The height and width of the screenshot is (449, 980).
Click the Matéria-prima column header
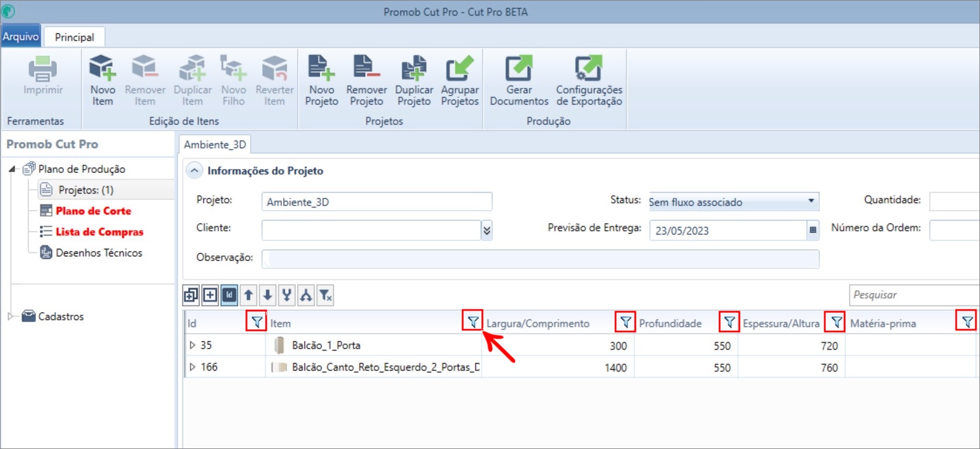(x=883, y=323)
